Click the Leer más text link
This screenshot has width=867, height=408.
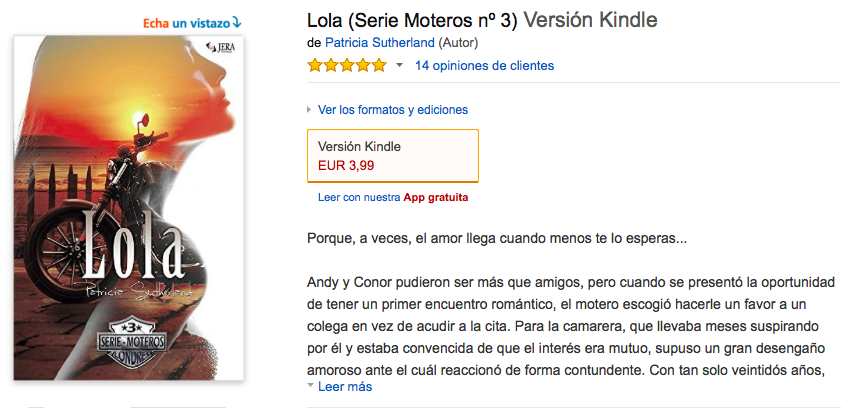pyautogui.click(x=345, y=387)
